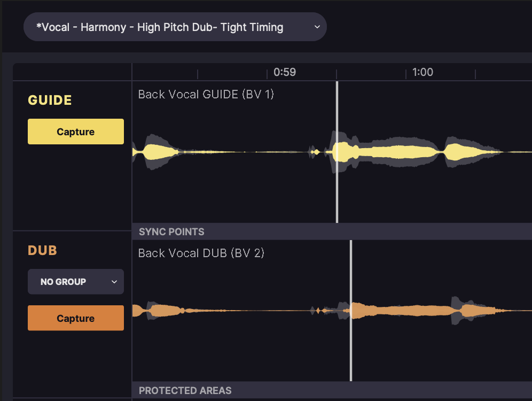
Task: Click the white playhead line in the GUIDE track
Action: (337, 187)
